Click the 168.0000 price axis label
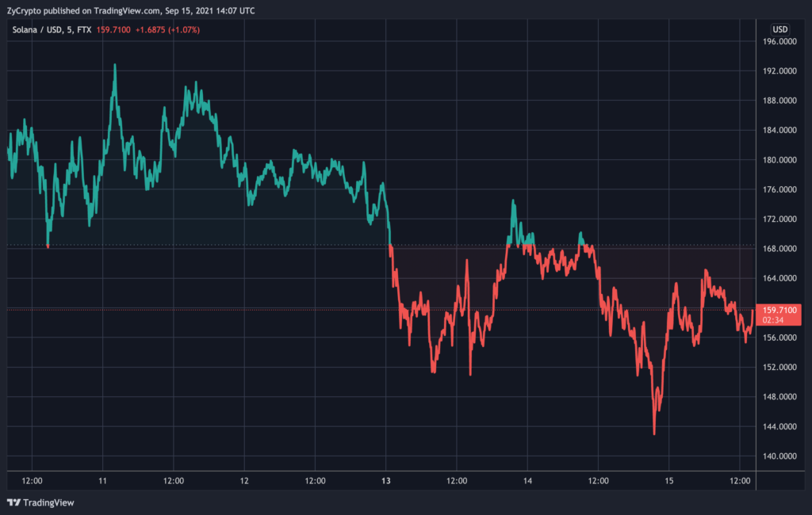812x515 pixels. 779,249
